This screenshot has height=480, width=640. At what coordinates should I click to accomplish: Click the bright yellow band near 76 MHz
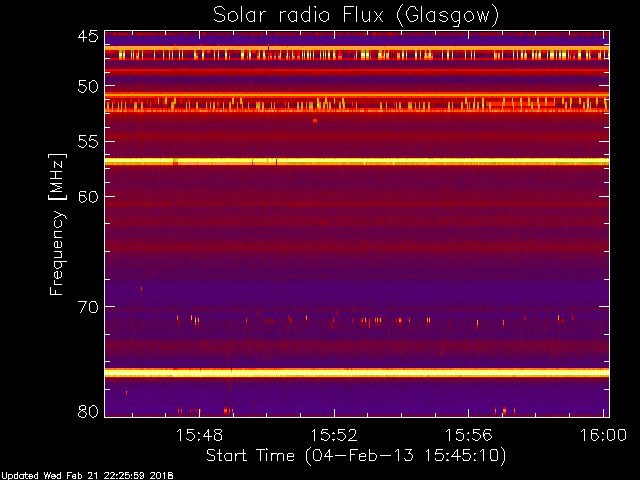pos(357,373)
